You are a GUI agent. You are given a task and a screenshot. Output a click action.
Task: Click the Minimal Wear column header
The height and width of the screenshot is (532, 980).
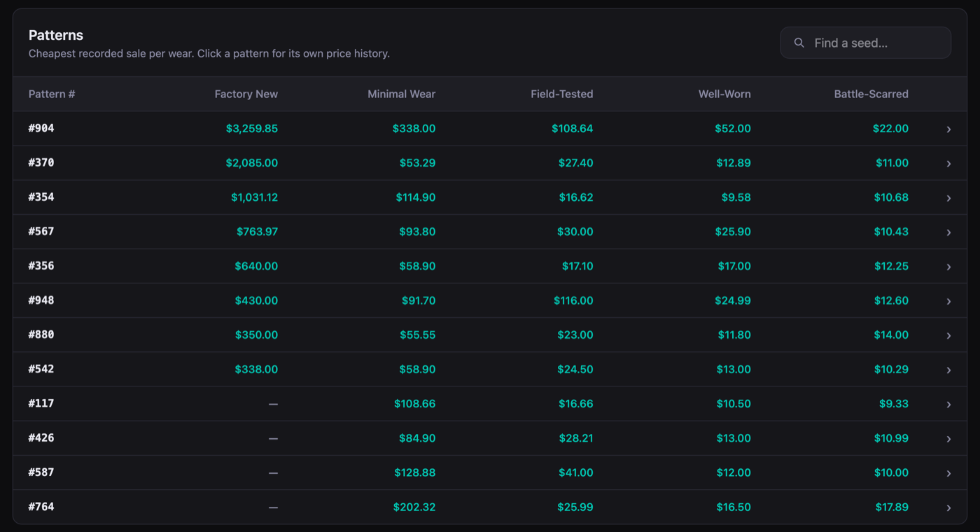[x=402, y=94]
